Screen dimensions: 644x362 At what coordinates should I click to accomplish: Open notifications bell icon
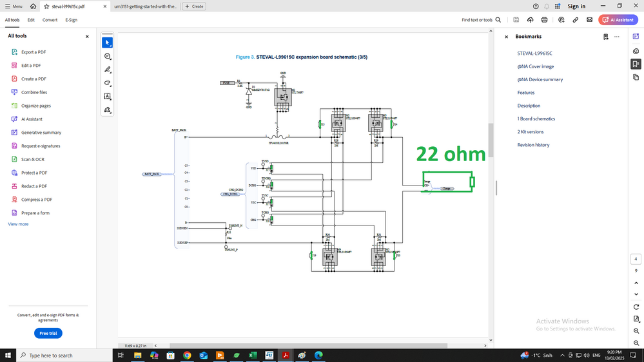point(547,6)
